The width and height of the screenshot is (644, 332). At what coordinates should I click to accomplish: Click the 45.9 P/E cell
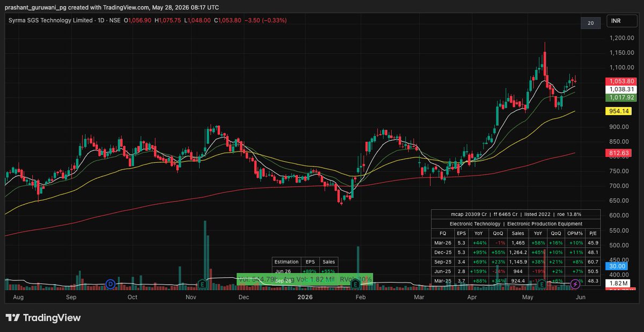(x=592, y=243)
